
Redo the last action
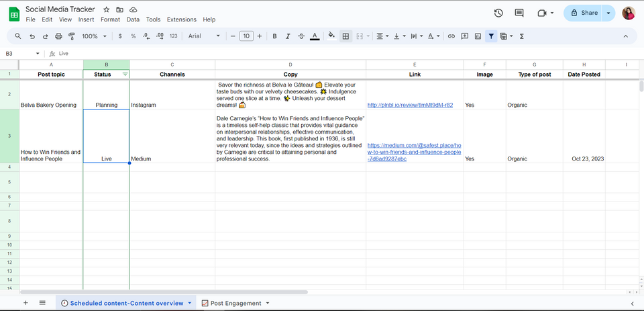coord(45,36)
